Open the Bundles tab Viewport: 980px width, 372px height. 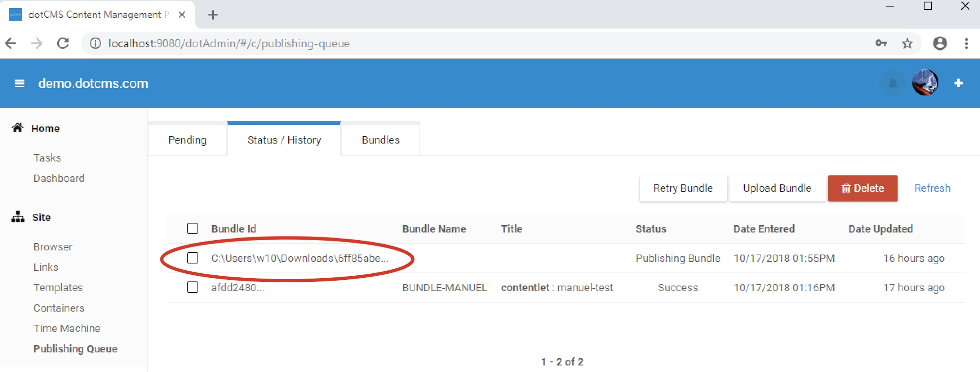(380, 140)
